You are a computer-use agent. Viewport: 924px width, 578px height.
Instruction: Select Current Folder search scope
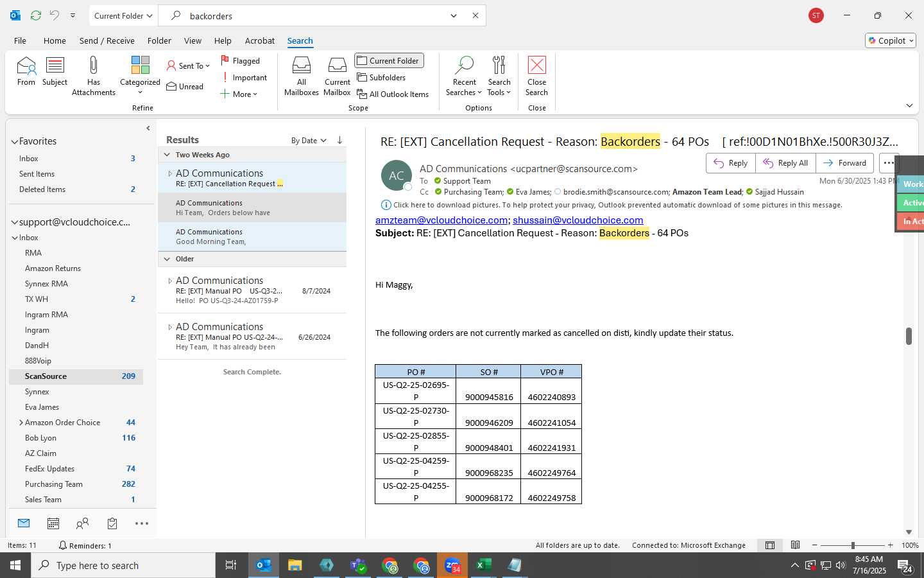pyautogui.click(x=389, y=60)
